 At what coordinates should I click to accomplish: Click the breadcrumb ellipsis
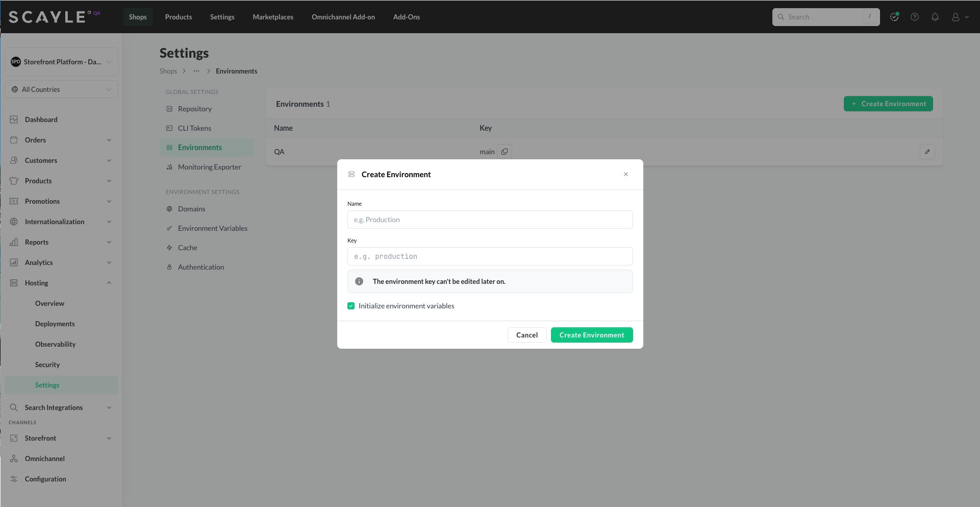pyautogui.click(x=196, y=71)
